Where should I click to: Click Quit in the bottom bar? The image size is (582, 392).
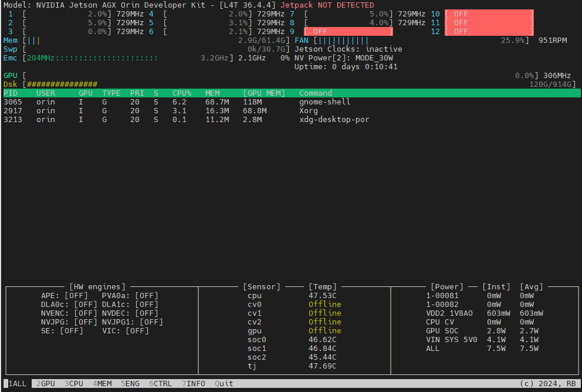pyautogui.click(x=224, y=383)
